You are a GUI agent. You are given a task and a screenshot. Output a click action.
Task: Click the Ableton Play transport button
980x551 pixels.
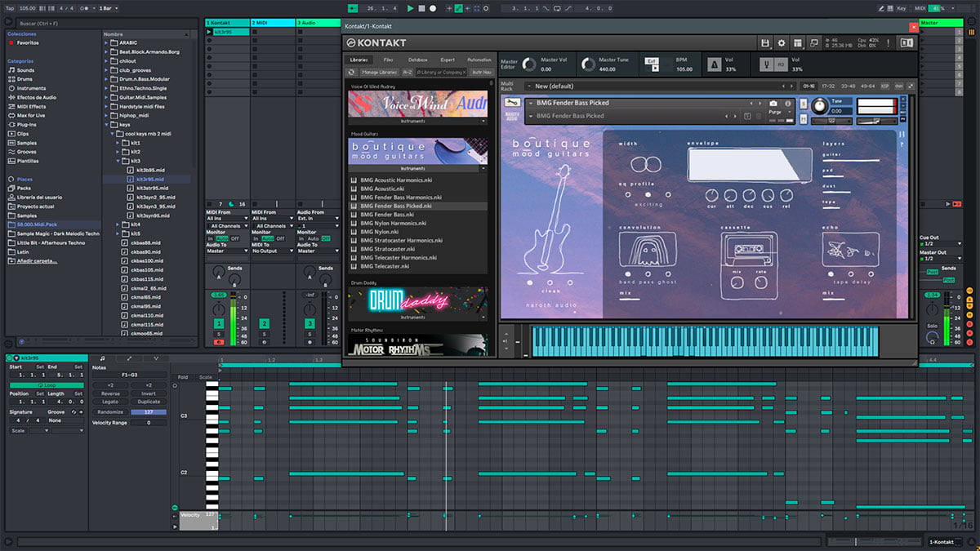(411, 8)
